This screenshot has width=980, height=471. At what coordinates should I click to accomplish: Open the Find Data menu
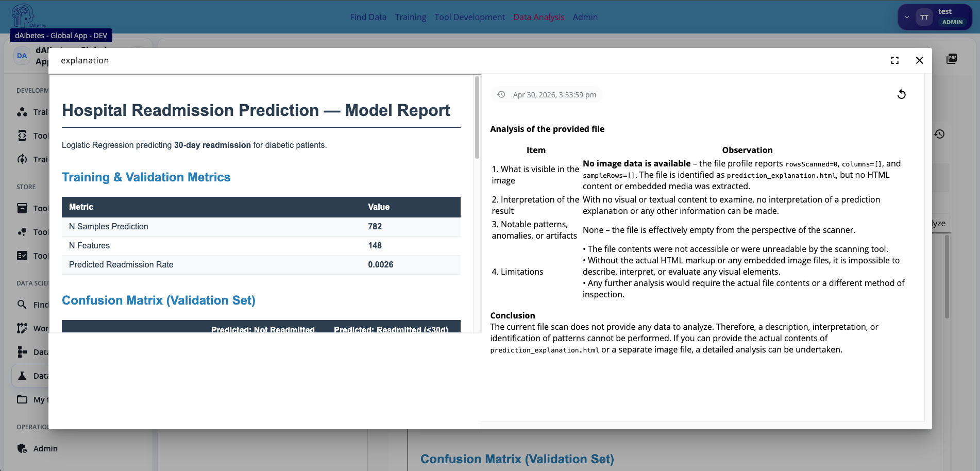click(368, 17)
